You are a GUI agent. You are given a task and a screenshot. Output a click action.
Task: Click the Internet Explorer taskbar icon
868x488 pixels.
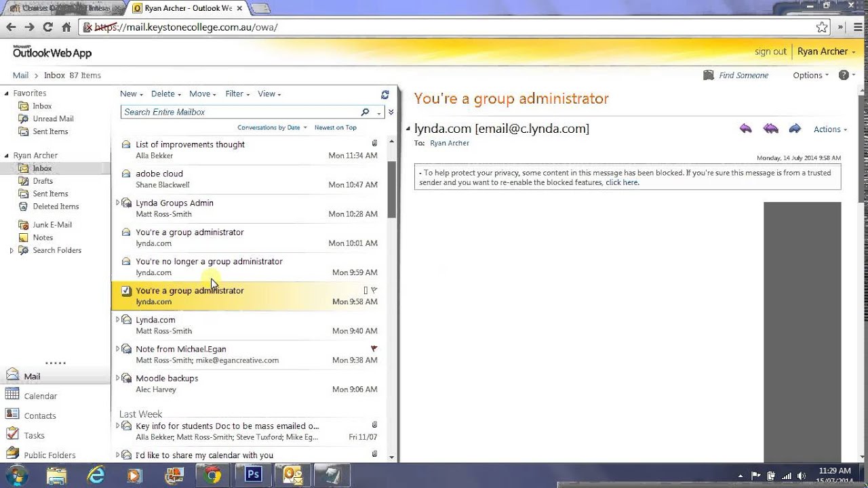pyautogui.click(x=96, y=475)
